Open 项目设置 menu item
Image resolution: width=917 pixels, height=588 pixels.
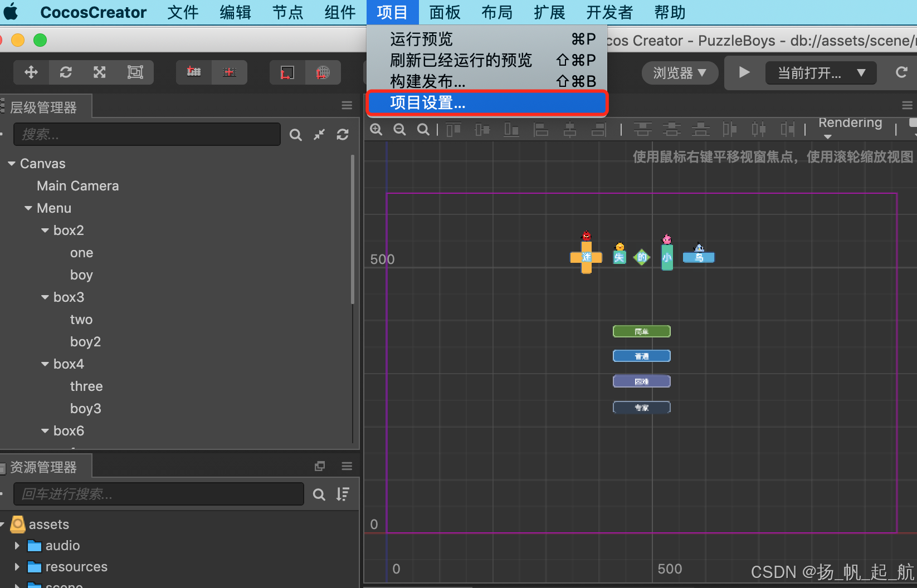[487, 103]
